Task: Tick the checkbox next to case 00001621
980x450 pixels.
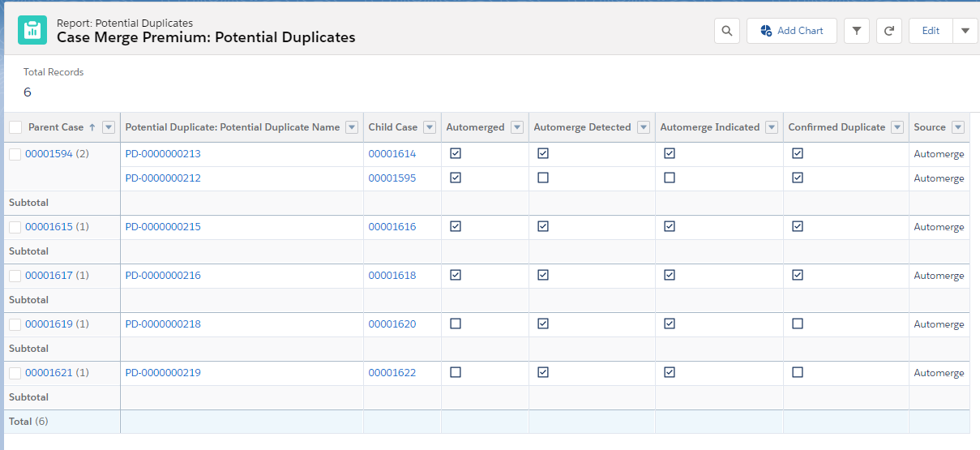Action: click(x=15, y=373)
